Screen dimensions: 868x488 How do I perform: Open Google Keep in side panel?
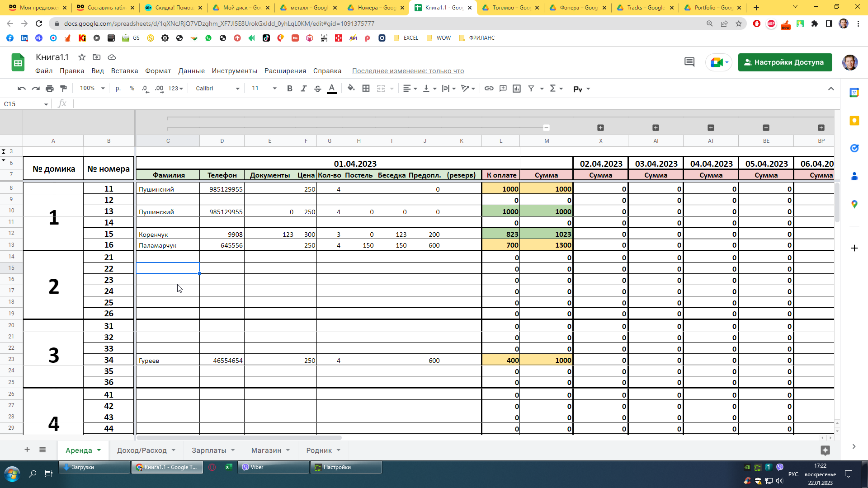click(x=854, y=121)
